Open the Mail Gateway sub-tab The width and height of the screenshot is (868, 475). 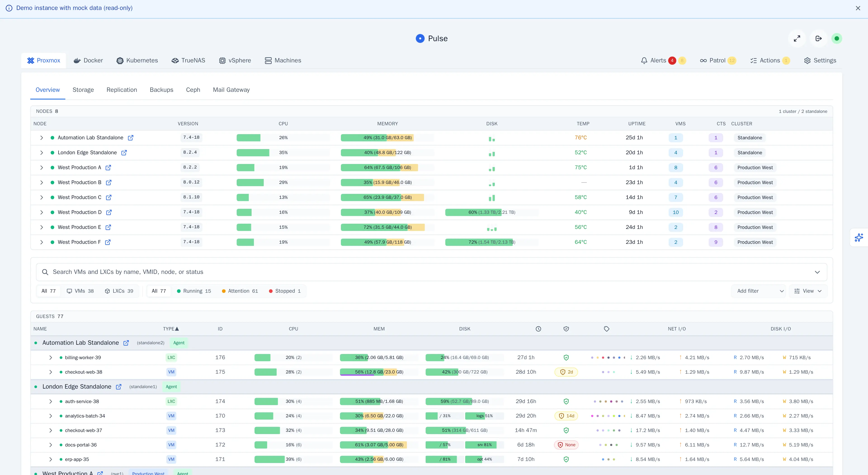tap(231, 90)
